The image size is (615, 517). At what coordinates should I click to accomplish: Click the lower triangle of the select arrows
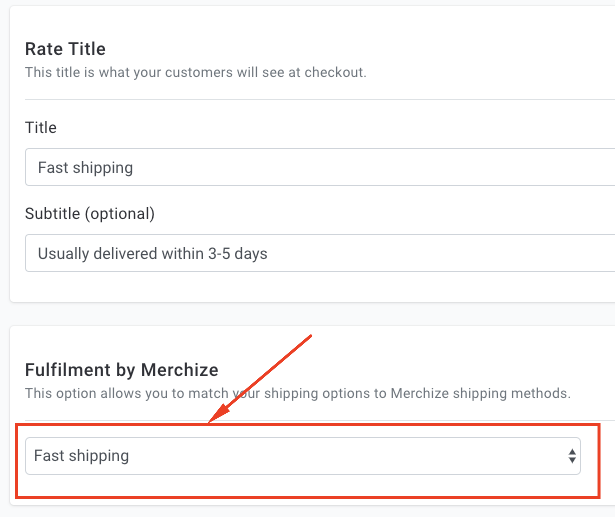[572, 460]
